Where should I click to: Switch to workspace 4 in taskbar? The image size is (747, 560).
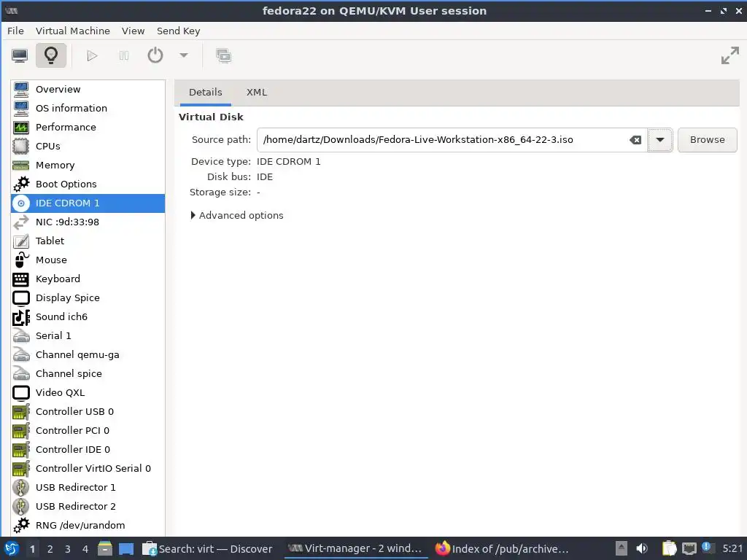pyautogui.click(x=85, y=549)
